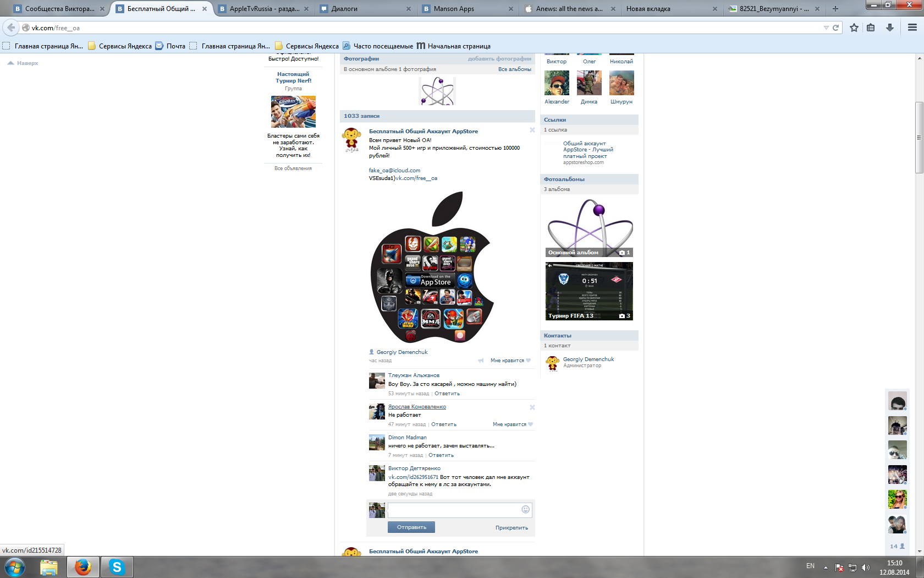Switch to the Anews tab
This screenshot has width=924, height=578.
[x=569, y=9]
